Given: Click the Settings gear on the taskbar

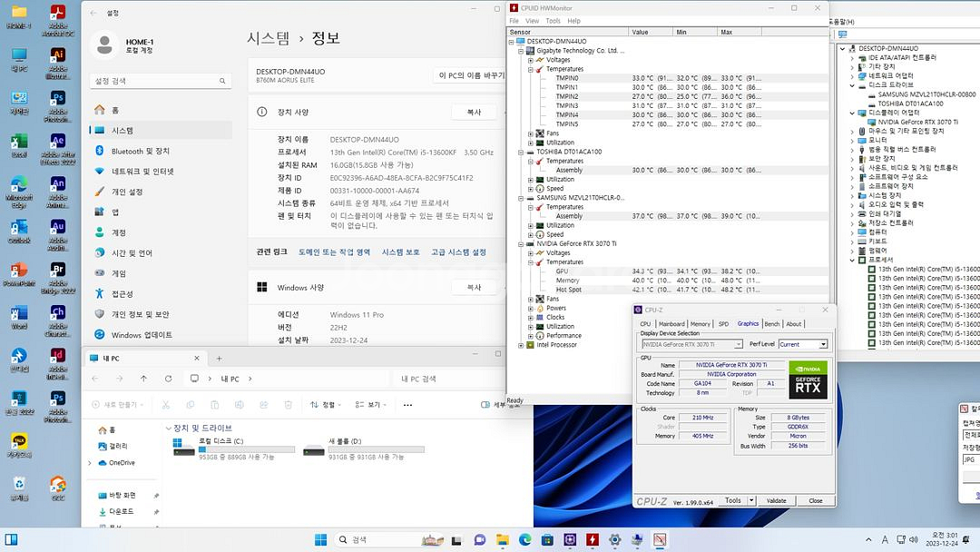Looking at the screenshot, I should point(615,539).
